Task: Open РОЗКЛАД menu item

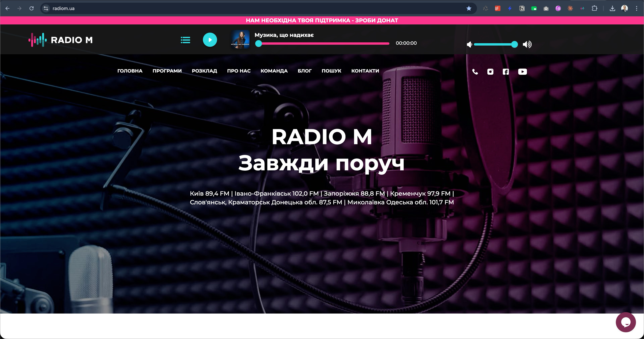Action: pos(204,71)
